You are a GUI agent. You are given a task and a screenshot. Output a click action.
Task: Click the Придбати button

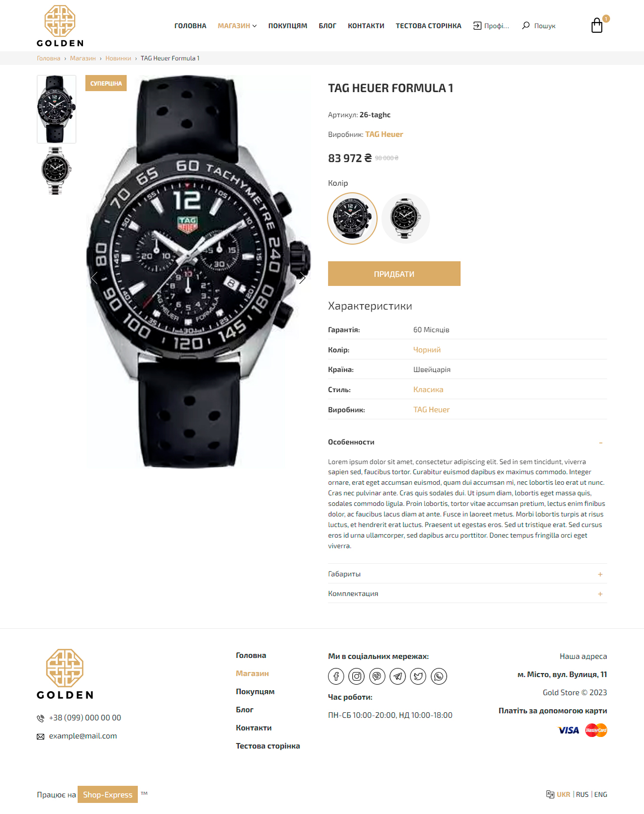pyautogui.click(x=394, y=273)
